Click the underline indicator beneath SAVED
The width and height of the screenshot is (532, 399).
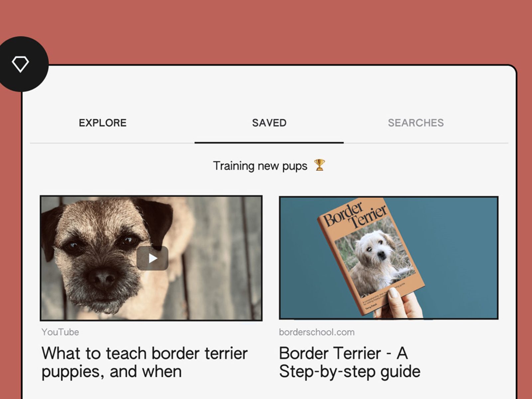coord(269,143)
